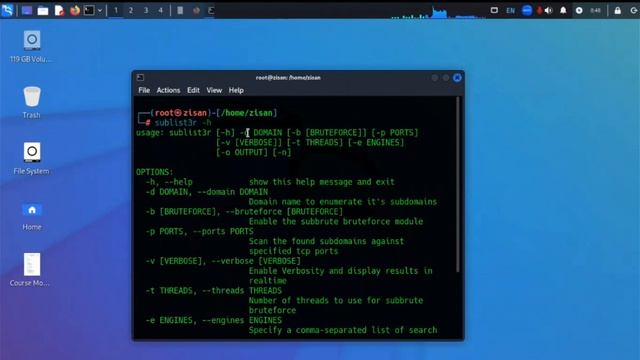
Task: Click the round power manager tray icon
Action: [579, 11]
